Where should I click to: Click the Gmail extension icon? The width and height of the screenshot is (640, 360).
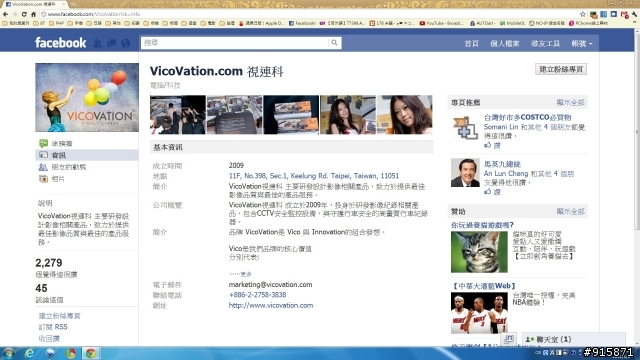click(624, 15)
